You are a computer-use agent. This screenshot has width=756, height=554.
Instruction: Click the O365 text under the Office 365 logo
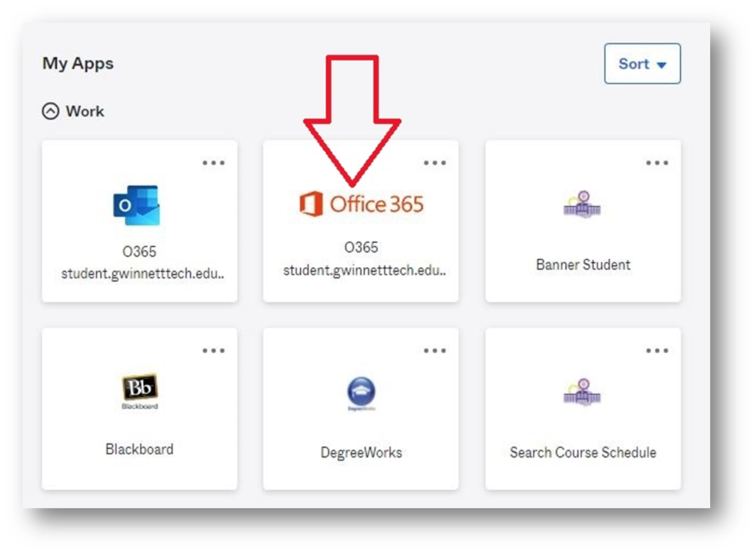[x=361, y=247]
